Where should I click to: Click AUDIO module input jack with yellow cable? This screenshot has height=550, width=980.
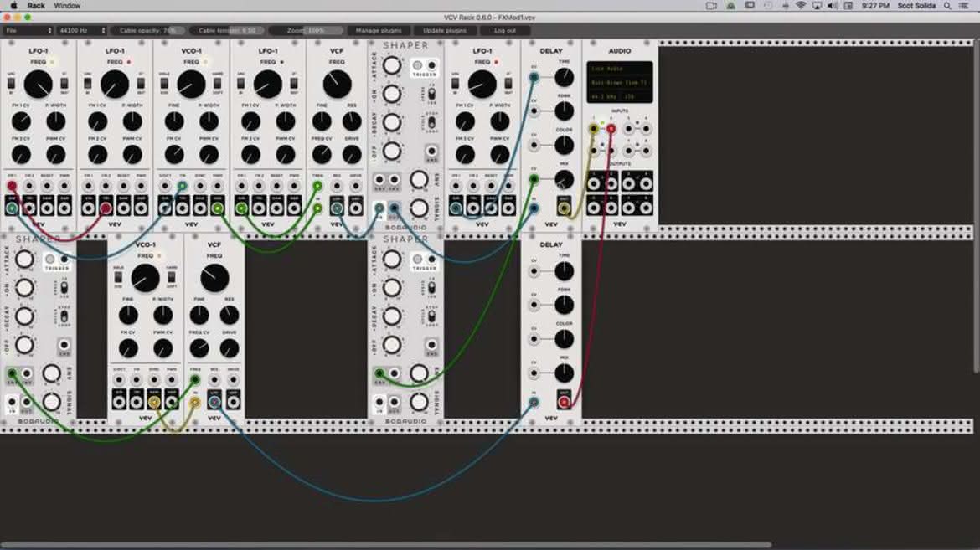tap(594, 130)
